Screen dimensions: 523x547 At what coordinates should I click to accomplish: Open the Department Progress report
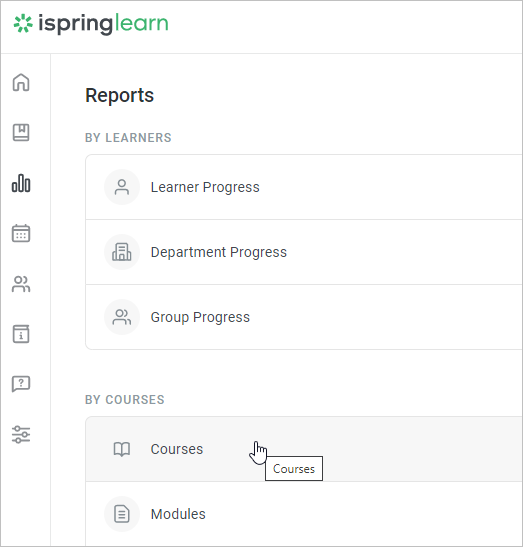tap(304, 252)
